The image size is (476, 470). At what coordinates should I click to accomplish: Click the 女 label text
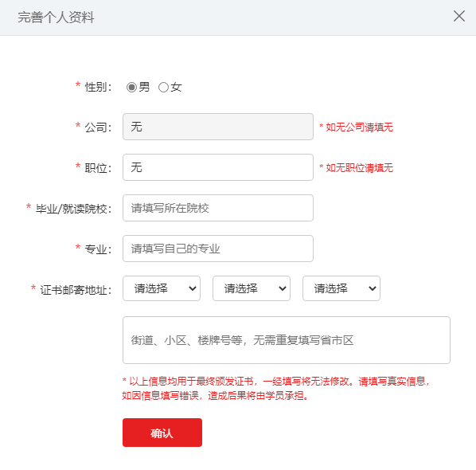pyautogui.click(x=176, y=87)
